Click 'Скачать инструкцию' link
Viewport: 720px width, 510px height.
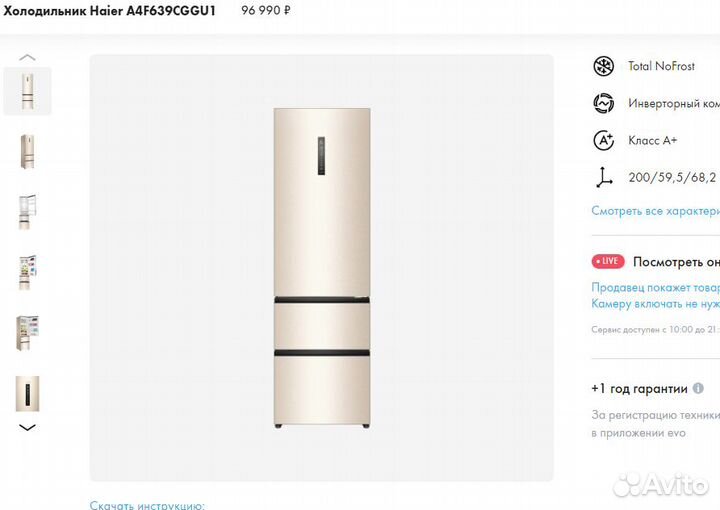pyautogui.click(x=147, y=505)
